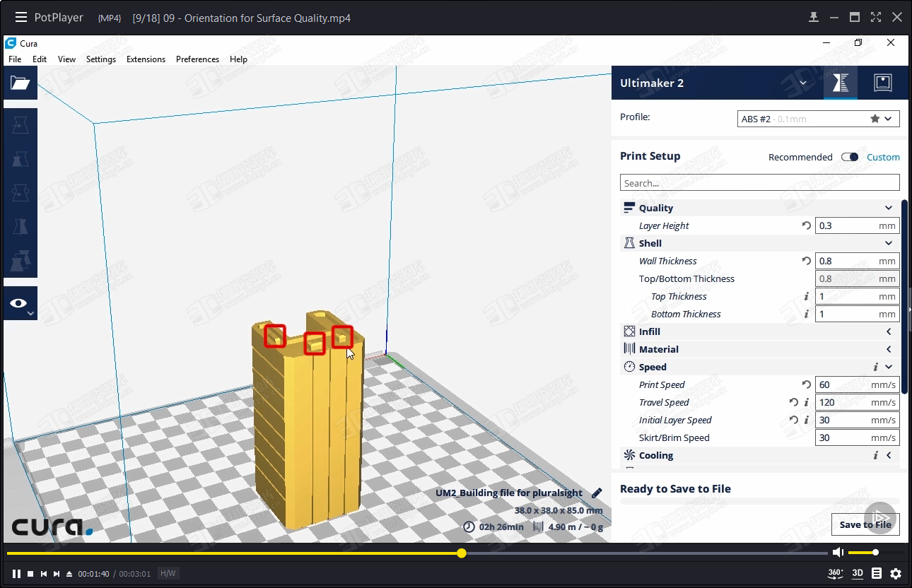Seek on the yellow video progress bar
The width and height of the screenshot is (912, 588).
click(x=417, y=553)
